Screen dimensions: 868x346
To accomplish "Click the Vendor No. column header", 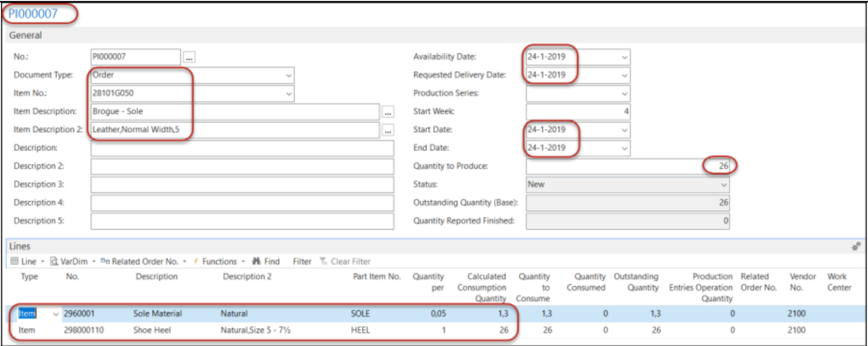I will point(803,282).
